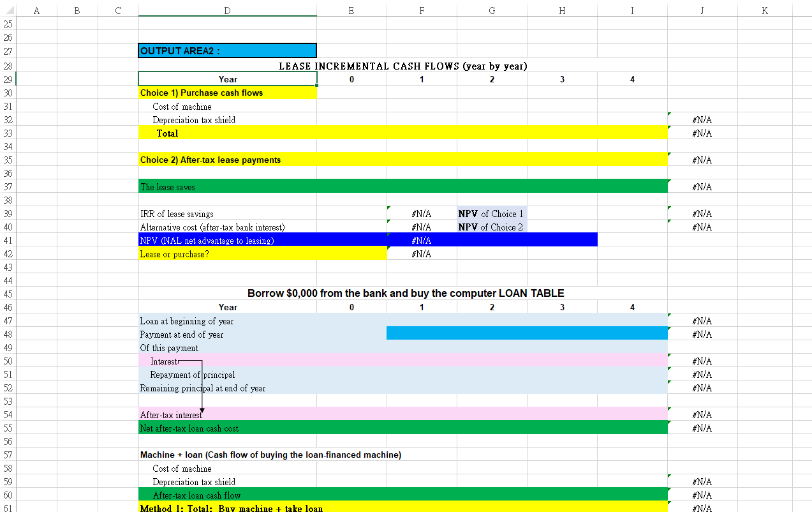Select column F header
Screen dimensions: 812x512
pyautogui.click(x=422, y=10)
